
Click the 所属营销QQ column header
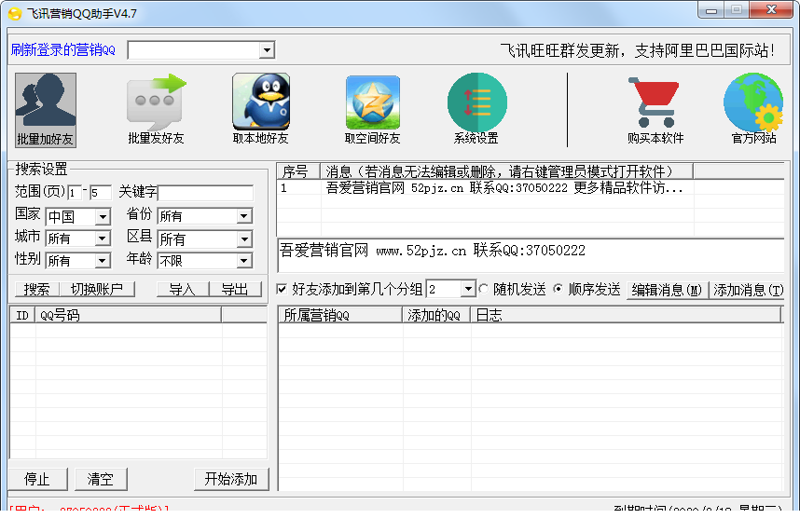tap(339, 315)
